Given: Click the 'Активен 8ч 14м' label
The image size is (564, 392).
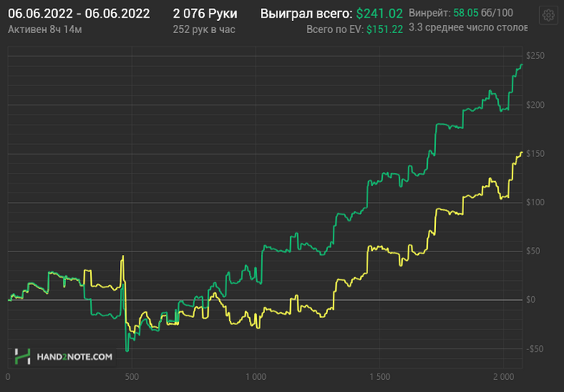Looking at the screenshot, I should [x=45, y=29].
